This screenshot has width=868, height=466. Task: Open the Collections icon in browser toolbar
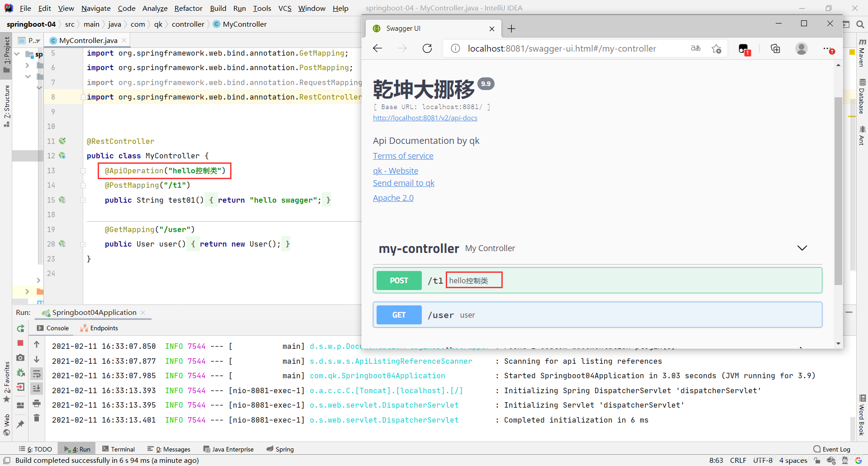coord(775,48)
